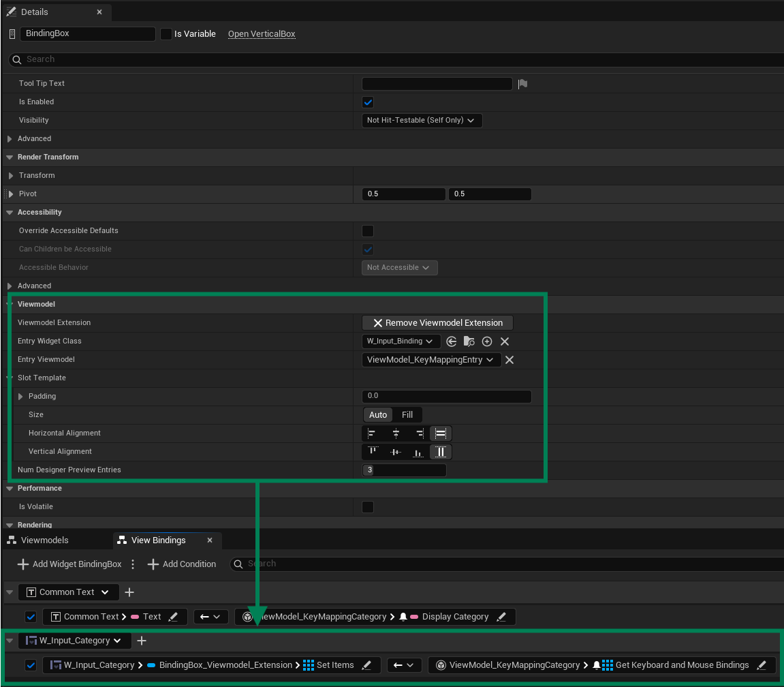Use arrow icon to assign selected Entry Widget Class
The height and width of the screenshot is (687, 784).
(x=452, y=341)
